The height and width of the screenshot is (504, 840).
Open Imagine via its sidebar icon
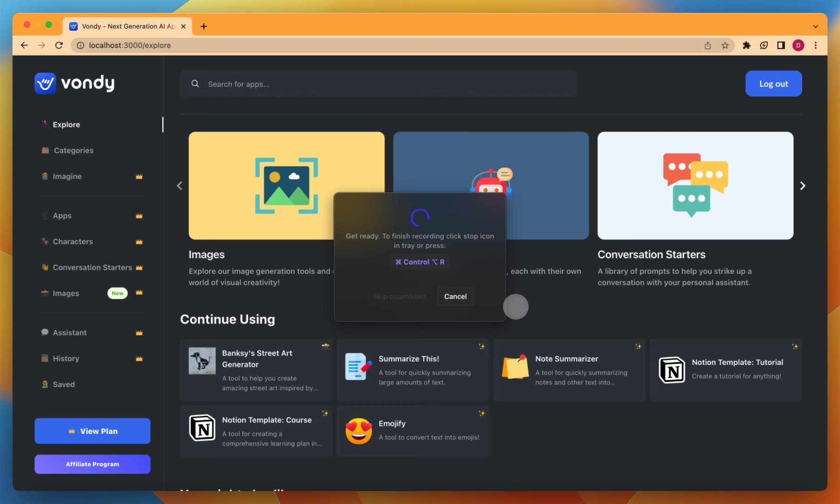tap(45, 176)
